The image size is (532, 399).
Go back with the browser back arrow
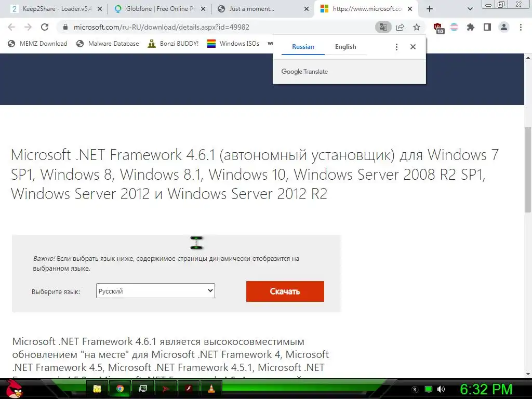11,27
